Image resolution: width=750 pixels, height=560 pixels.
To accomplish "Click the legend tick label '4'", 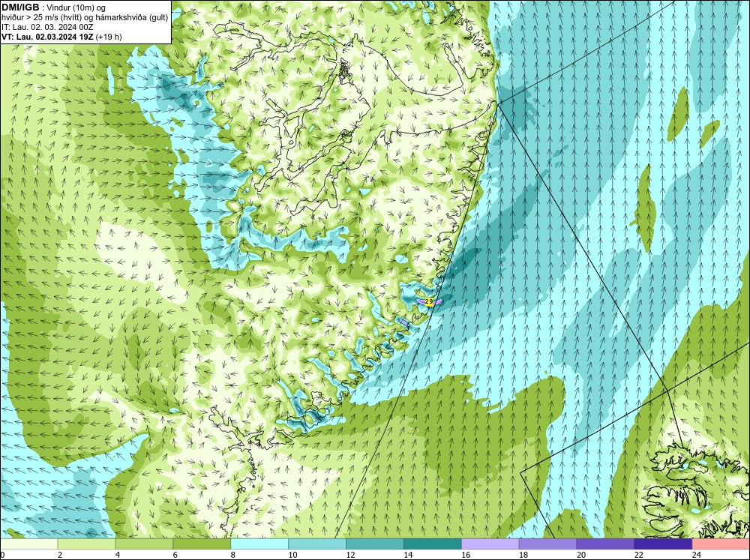I will (x=118, y=555).
